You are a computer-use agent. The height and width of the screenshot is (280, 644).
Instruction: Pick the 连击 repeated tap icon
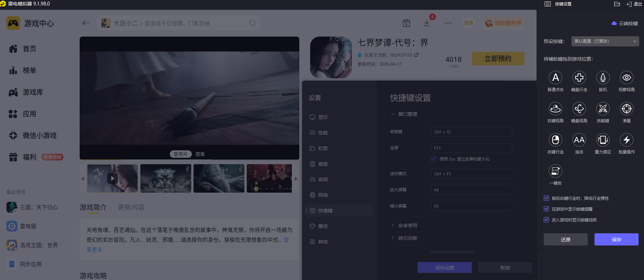(579, 140)
